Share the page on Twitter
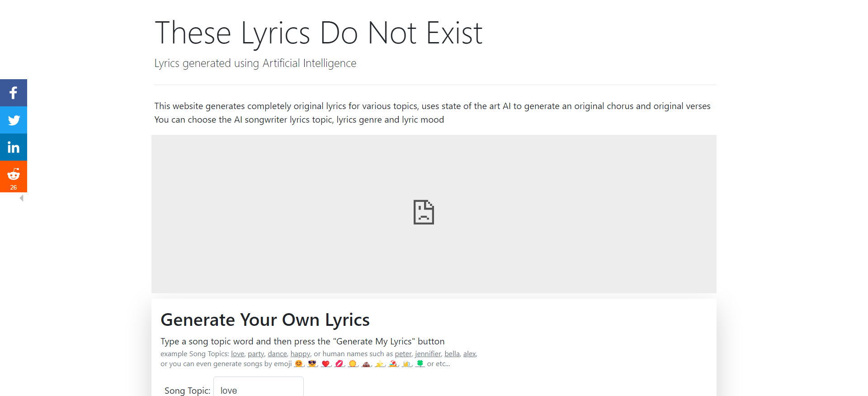Viewport: 868px width, 396px height. point(14,120)
